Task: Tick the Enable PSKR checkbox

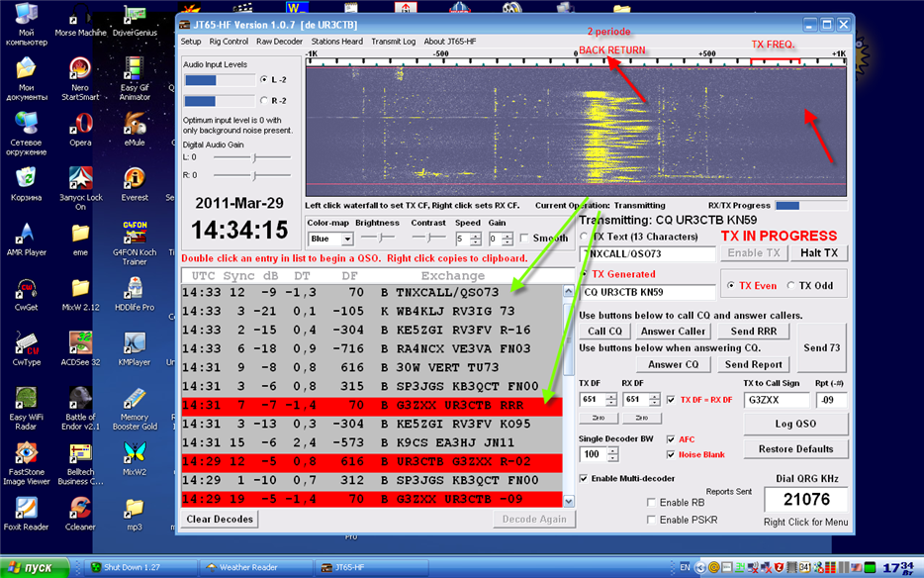Action: [650, 520]
